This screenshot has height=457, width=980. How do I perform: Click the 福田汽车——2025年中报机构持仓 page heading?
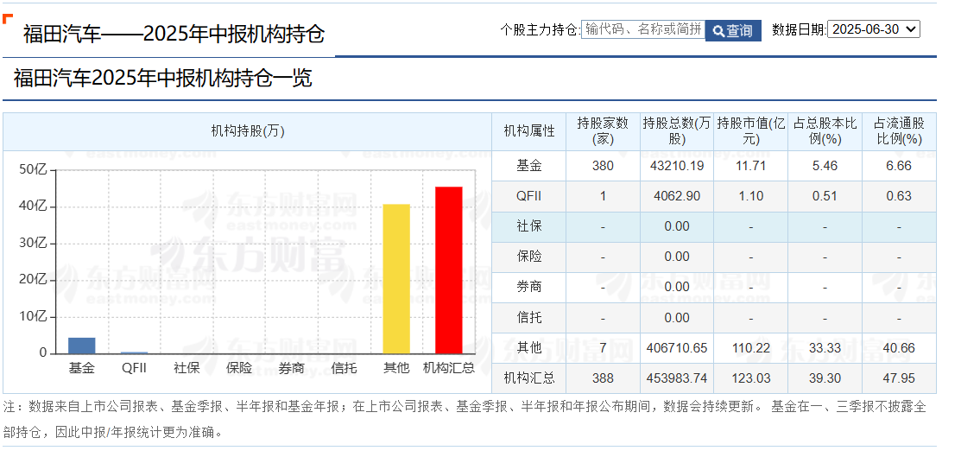click(174, 34)
